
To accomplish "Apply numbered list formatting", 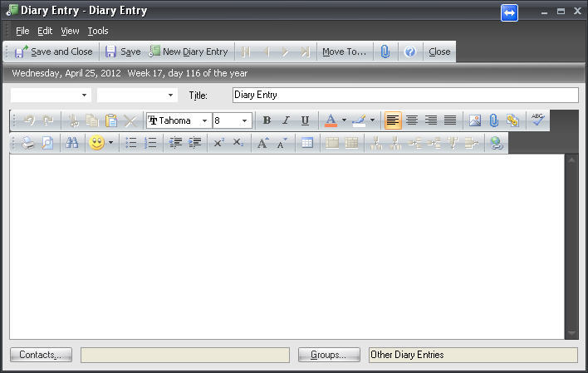I will click(150, 143).
